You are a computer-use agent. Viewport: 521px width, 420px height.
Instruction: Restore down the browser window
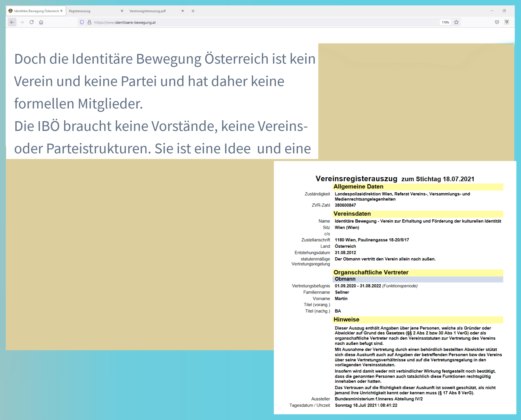coord(504,11)
